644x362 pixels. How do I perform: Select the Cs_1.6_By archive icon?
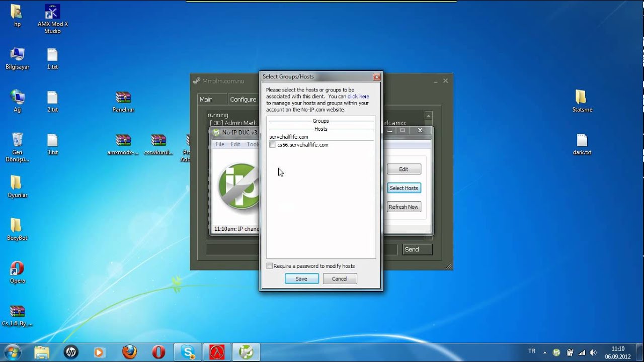coord(17,315)
